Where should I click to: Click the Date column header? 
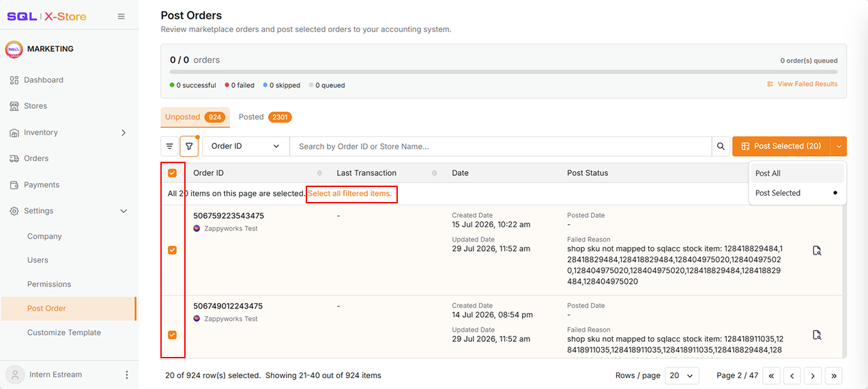click(461, 173)
